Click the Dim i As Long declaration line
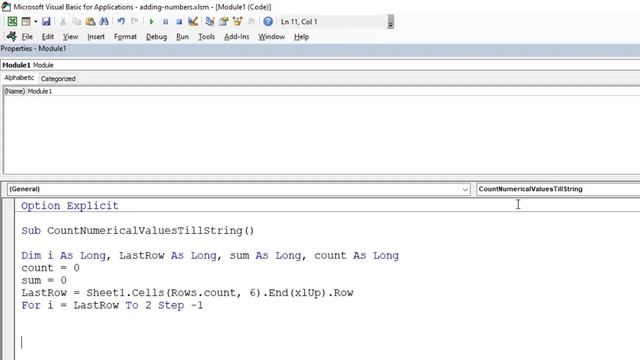This screenshot has width=640, height=360. point(210,256)
